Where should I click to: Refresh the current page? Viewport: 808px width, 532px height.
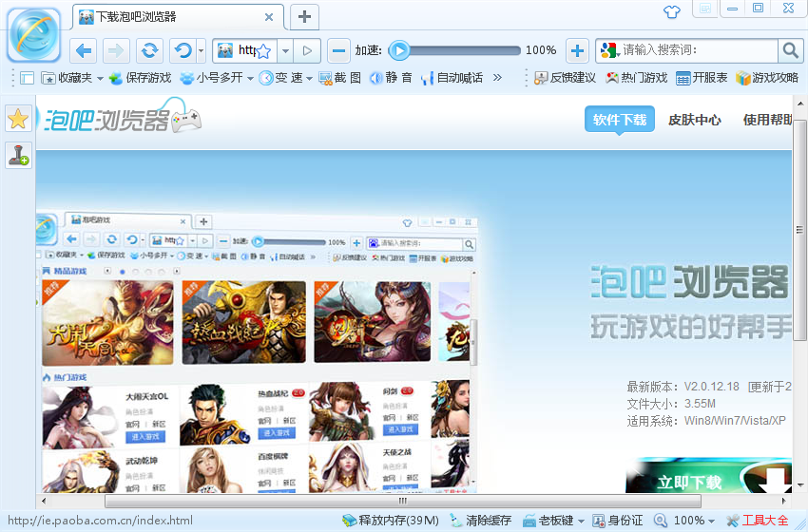pyautogui.click(x=149, y=50)
